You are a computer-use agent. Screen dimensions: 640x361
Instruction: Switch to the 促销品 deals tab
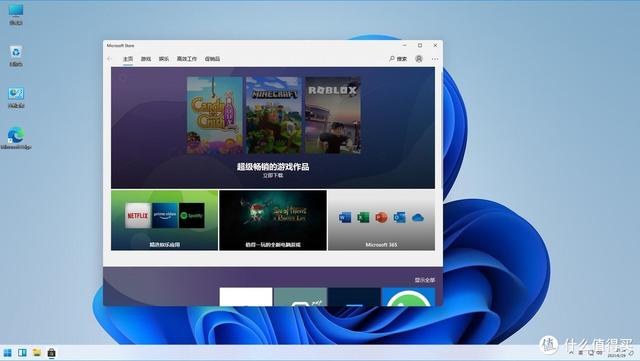[x=212, y=59]
